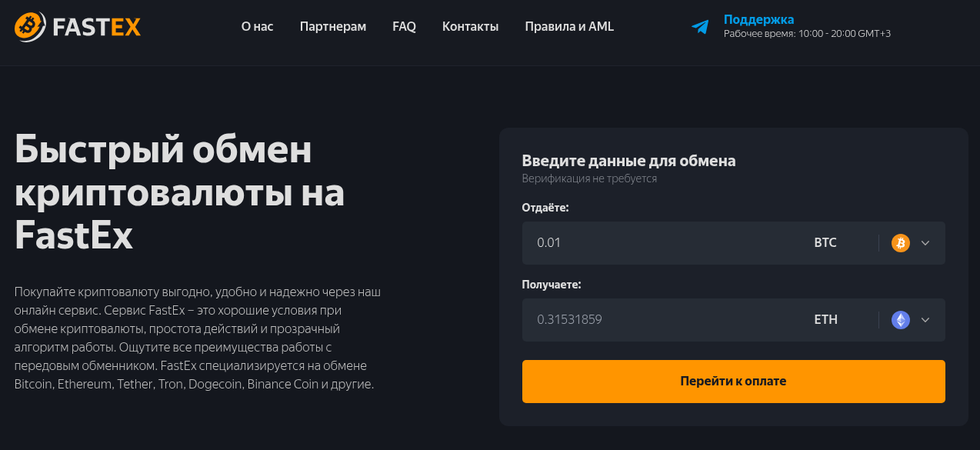Click the Telegram paper plane icon

[x=700, y=27]
